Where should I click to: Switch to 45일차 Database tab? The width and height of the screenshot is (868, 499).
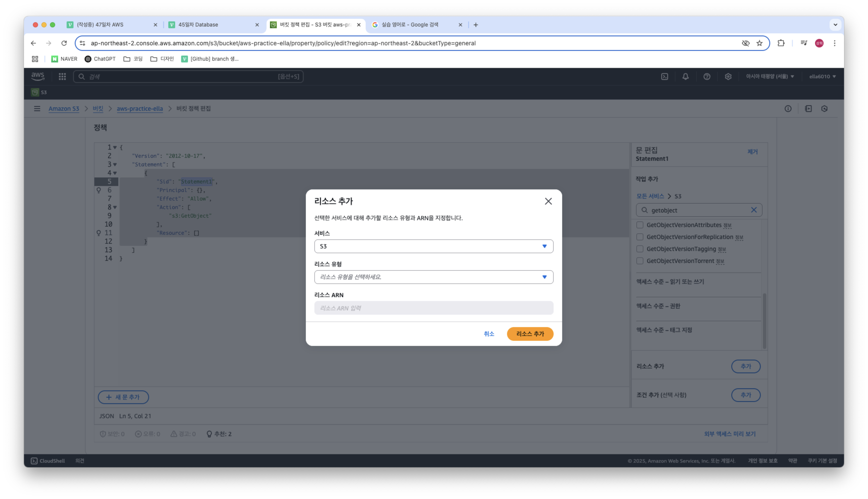(x=213, y=25)
